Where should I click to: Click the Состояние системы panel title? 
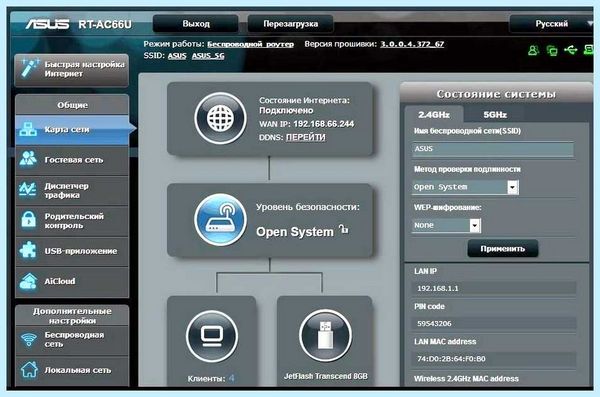496,94
